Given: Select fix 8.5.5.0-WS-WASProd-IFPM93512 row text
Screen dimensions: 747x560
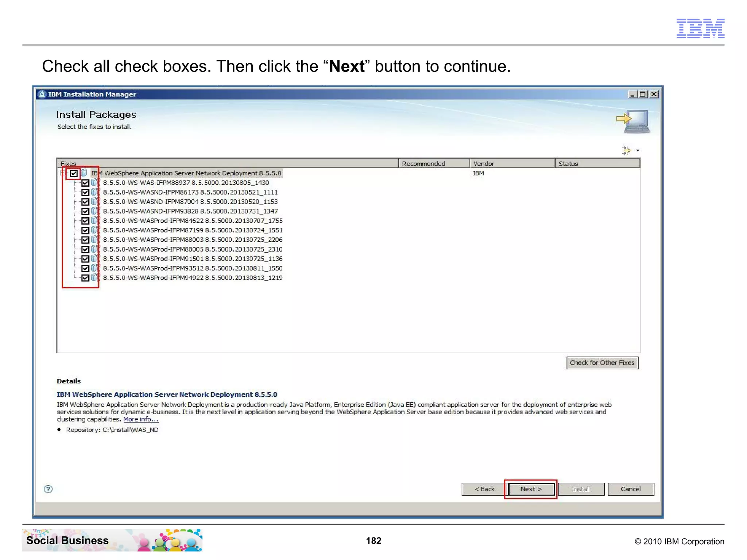Looking at the screenshot, I should click(x=193, y=268).
